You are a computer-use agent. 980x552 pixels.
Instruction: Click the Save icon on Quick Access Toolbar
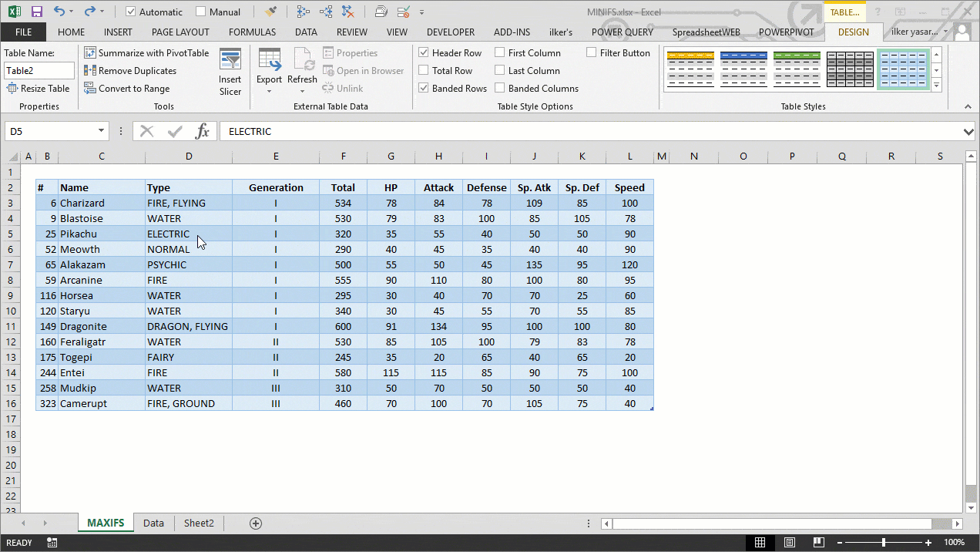(36, 11)
